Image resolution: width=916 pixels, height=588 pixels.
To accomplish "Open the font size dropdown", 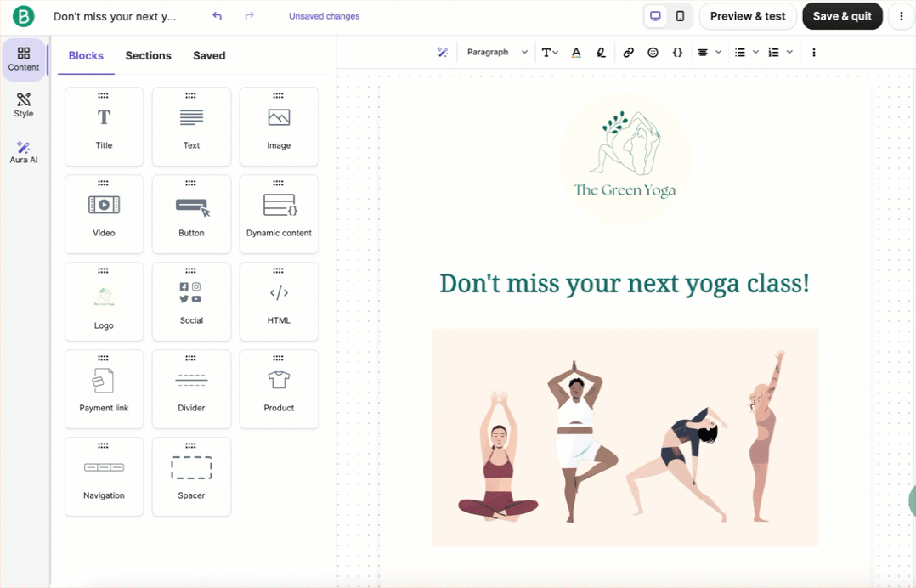I will (x=550, y=53).
